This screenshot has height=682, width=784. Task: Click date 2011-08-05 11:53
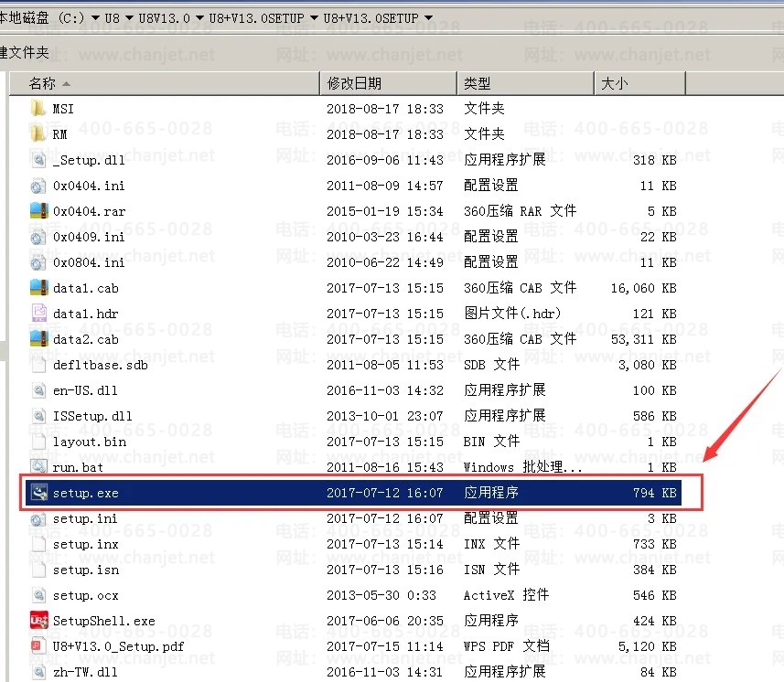coord(384,366)
